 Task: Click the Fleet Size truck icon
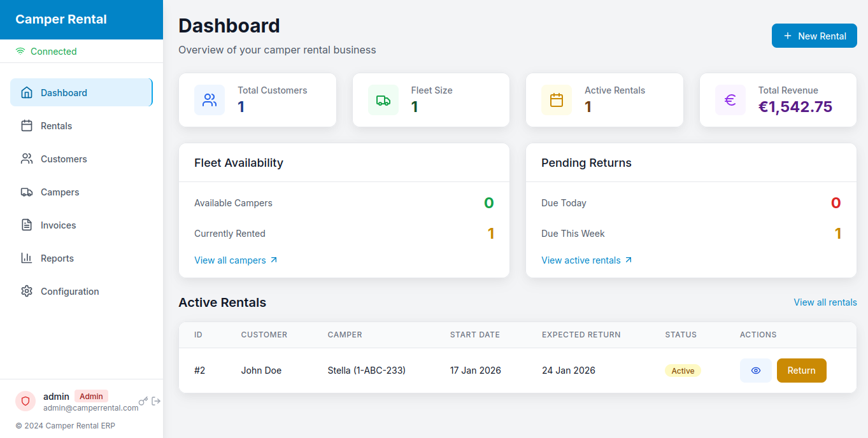[x=383, y=100]
